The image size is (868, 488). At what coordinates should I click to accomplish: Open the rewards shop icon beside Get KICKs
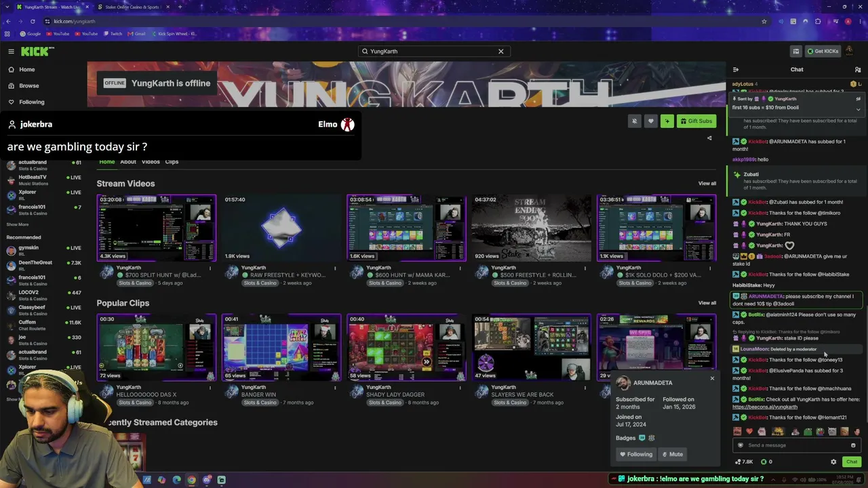796,52
